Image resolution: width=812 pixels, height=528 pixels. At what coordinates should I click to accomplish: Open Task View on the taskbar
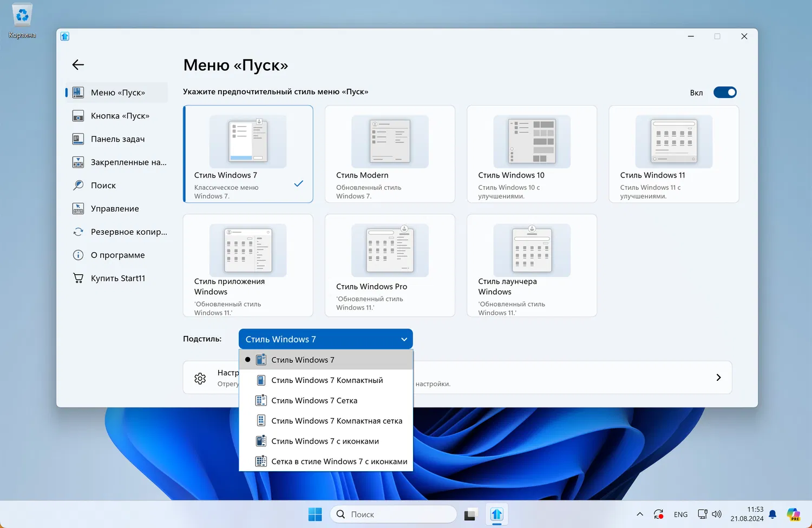tap(470, 514)
